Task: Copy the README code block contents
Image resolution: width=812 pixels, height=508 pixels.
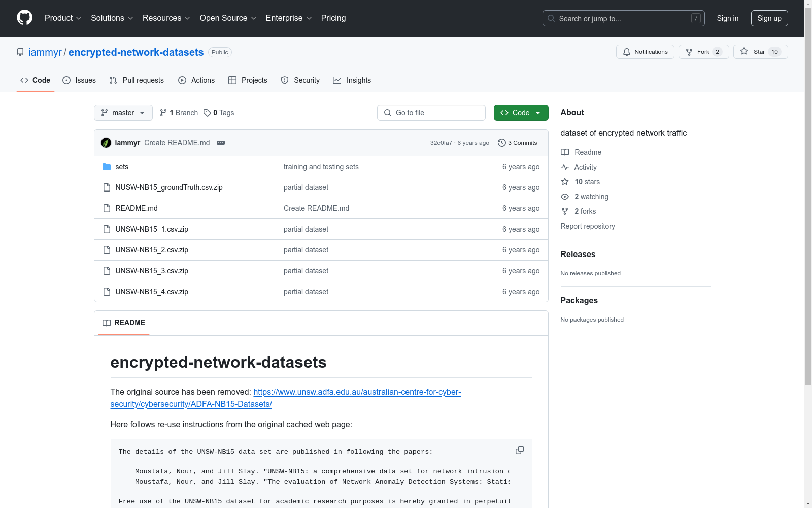Action: tap(520, 450)
